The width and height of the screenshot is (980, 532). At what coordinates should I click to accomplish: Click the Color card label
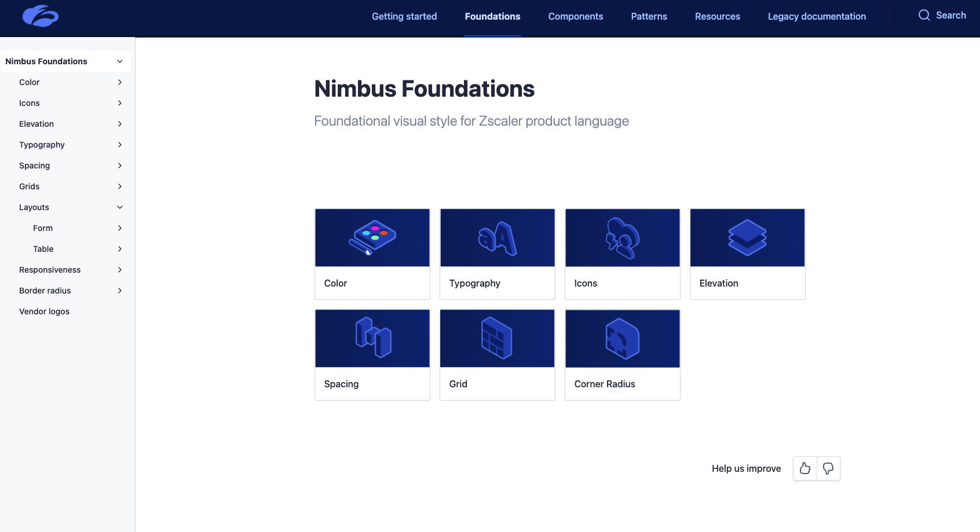pyautogui.click(x=335, y=283)
